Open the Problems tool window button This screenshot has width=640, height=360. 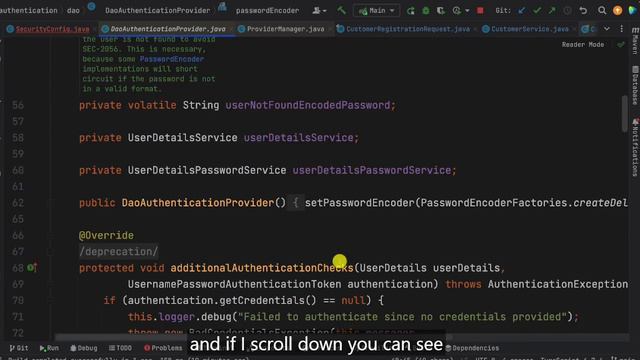click(x=163, y=348)
